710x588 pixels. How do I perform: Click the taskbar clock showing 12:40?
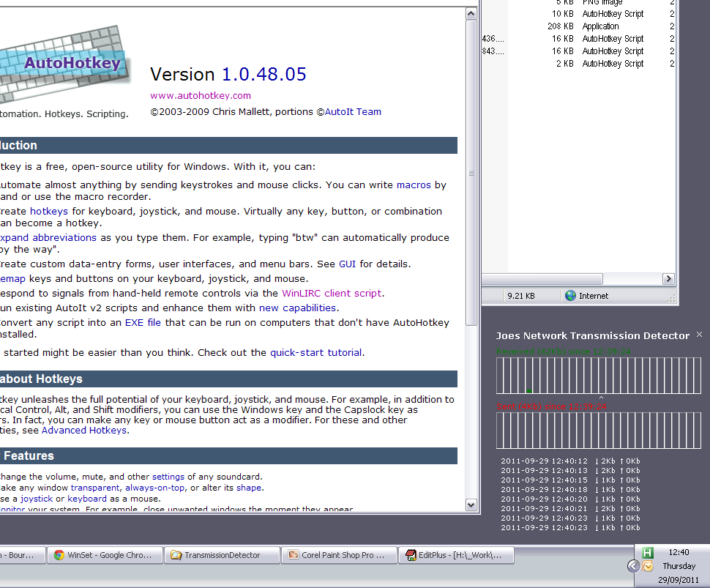click(679, 553)
